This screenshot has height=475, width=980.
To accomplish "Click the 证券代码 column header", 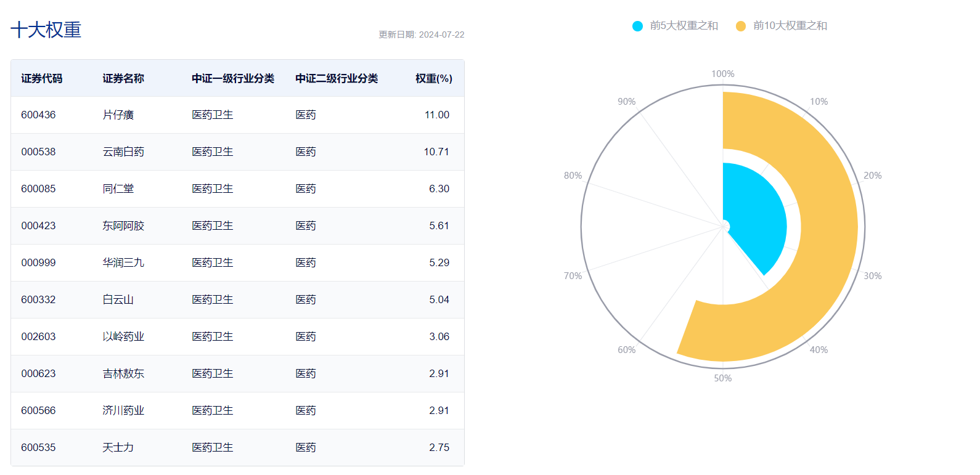I will coord(42,78).
